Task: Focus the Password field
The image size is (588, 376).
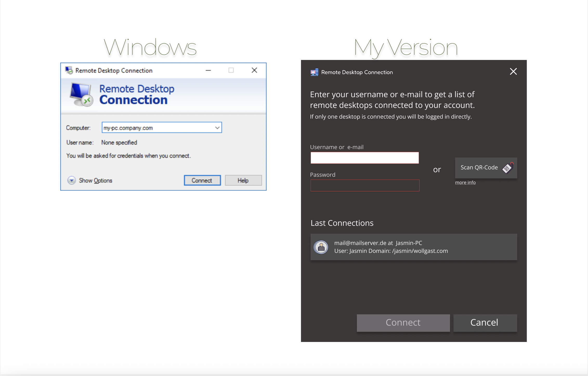Action: tap(365, 185)
